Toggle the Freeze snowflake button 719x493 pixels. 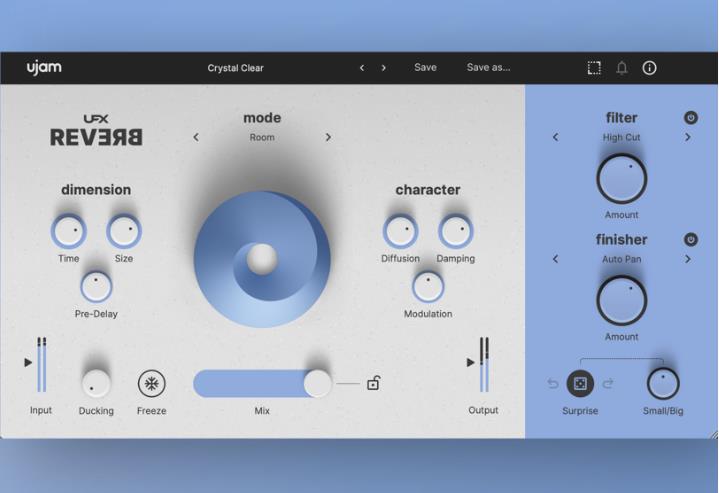[x=152, y=383]
